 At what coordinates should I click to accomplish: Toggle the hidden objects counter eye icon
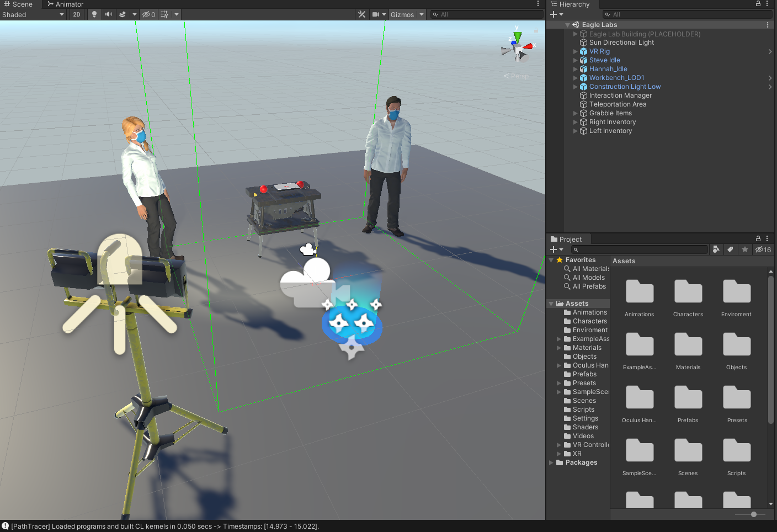click(148, 14)
